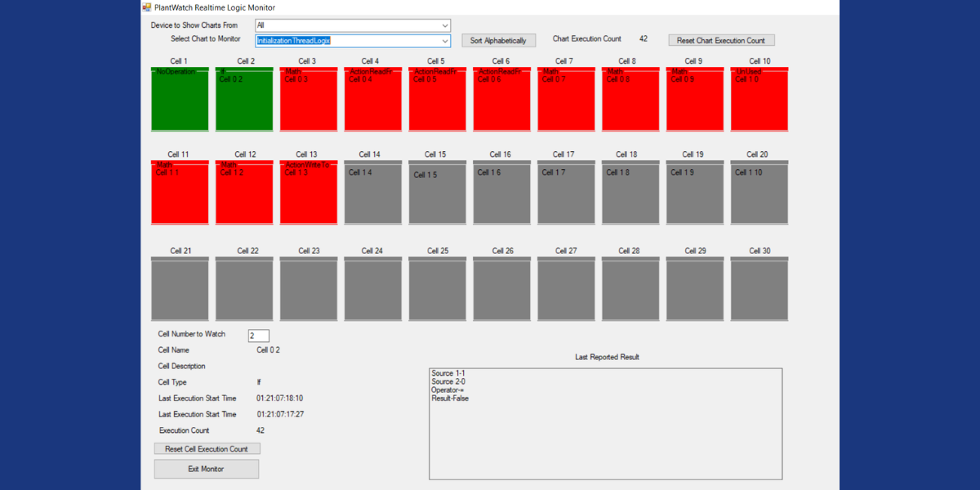Click the Math tile labeled Cell 0 8
This screenshot has height=490, width=980.
pos(630,99)
